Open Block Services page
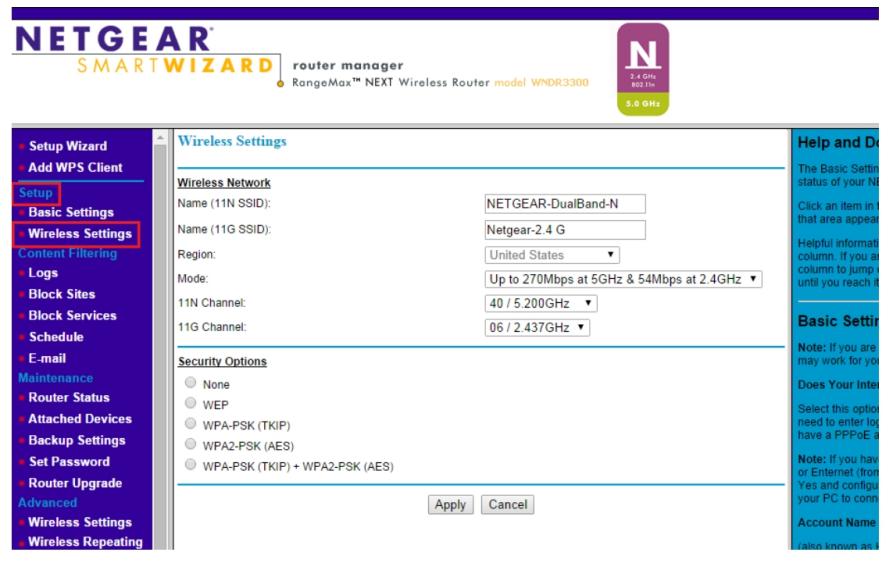Screen dimensions: 893x563 coord(72,315)
